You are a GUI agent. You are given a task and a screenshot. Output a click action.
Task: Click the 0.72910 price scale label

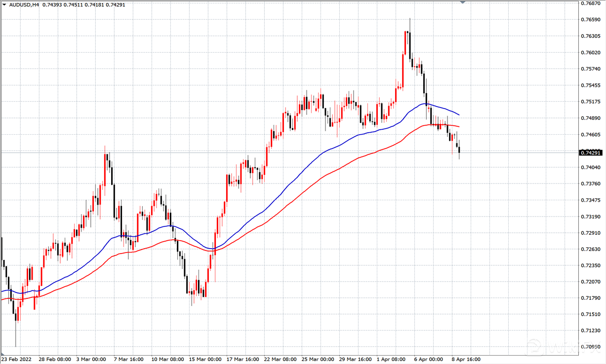590,233
